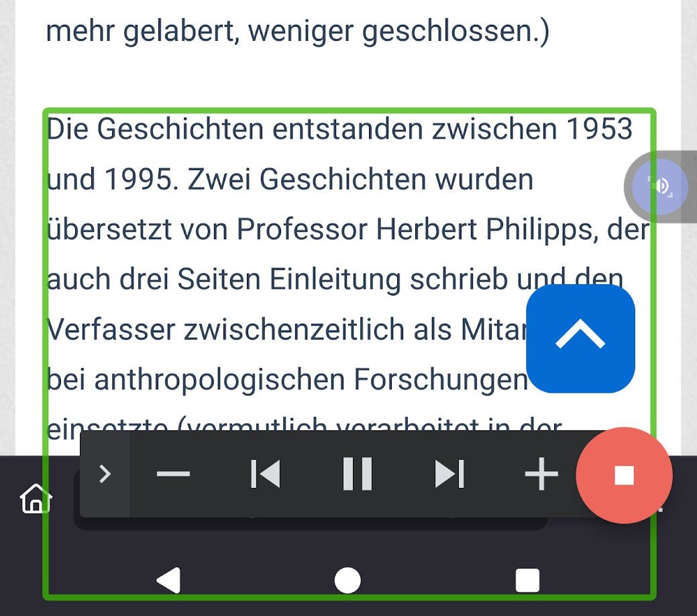The image size is (697, 616).
Task: Pause the Select to Speak reading
Action: [x=357, y=475]
